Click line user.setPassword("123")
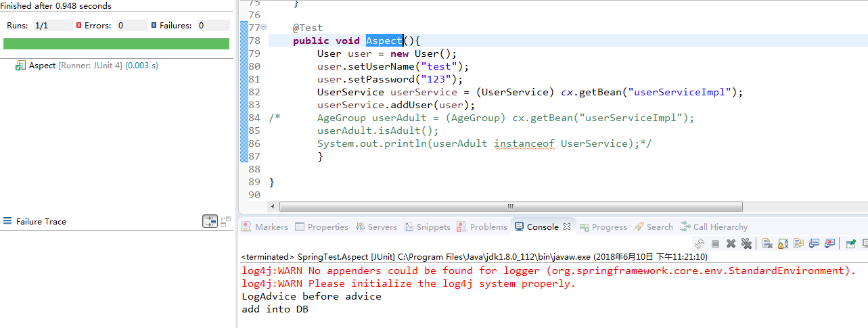This screenshot has width=868, height=328. (390, 79)
